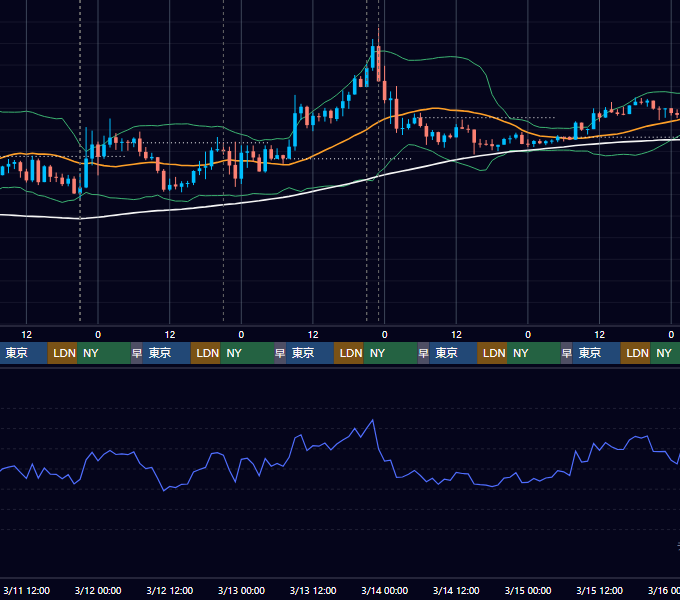Screen dimensions: 680x600
Task: Select the 早 early-session block on 3/15
Action: click(x=567, y=353)
